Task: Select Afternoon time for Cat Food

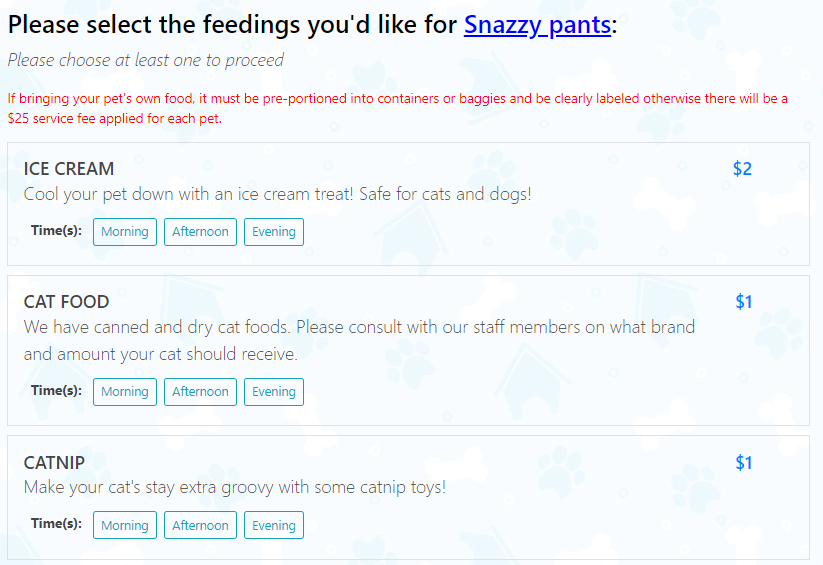Action: (x=201, y=392)
